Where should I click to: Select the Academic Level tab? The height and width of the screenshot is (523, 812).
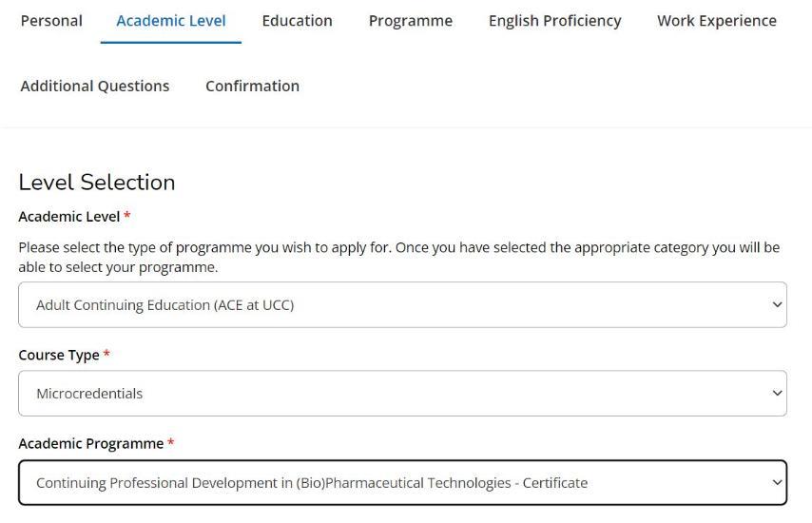(x=171, y=21)
